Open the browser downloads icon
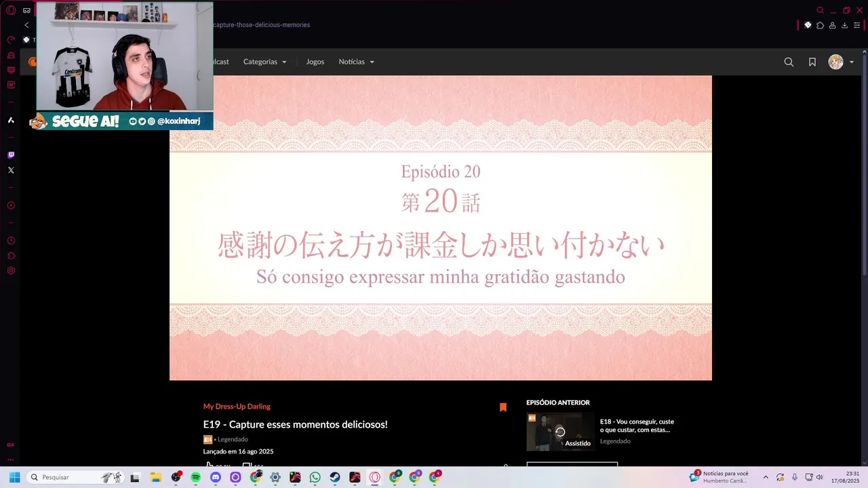 point(844,25)
